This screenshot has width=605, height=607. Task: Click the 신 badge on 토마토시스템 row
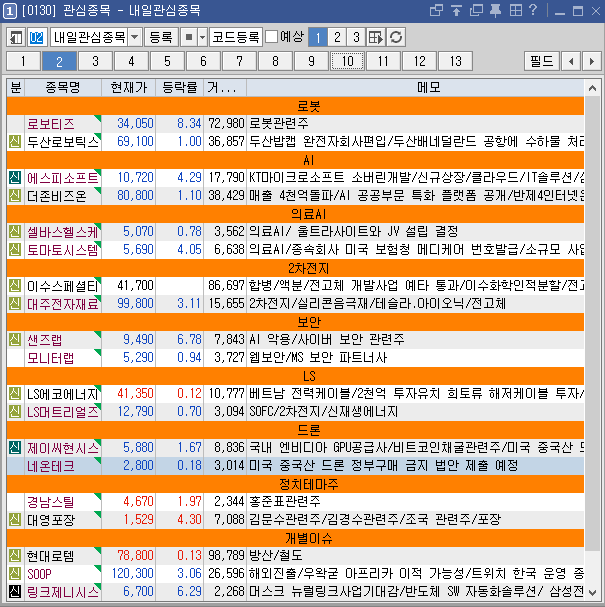click(x=15, y=250)
